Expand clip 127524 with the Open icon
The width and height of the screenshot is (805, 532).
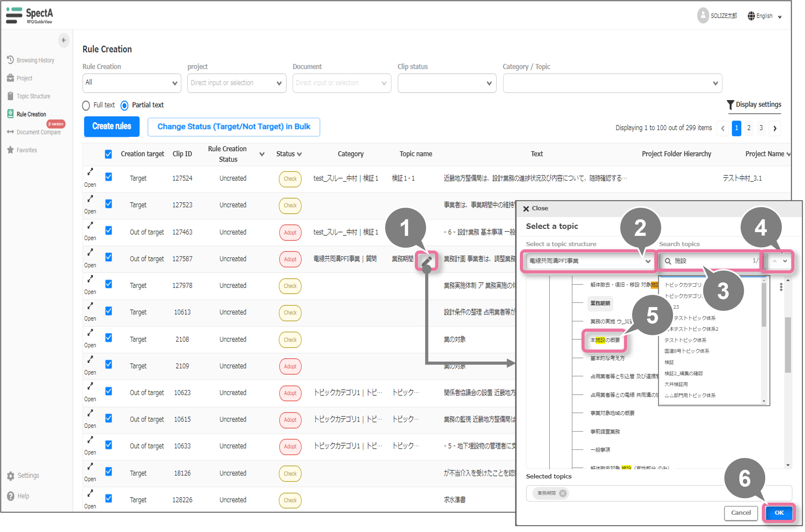(90, 172)
